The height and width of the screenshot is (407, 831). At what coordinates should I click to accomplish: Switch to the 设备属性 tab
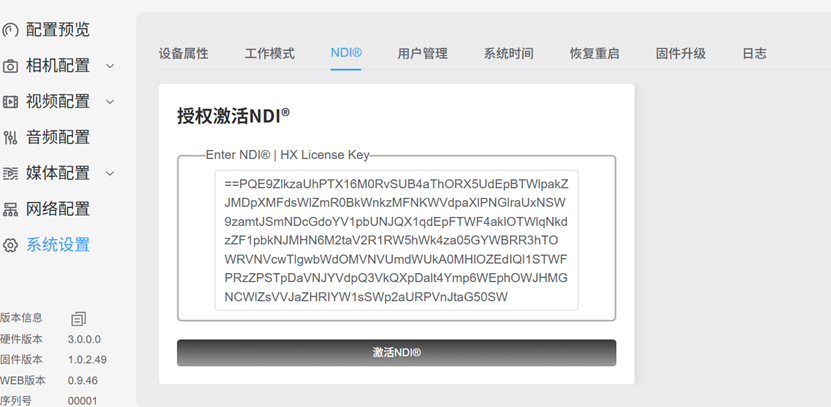183,53
